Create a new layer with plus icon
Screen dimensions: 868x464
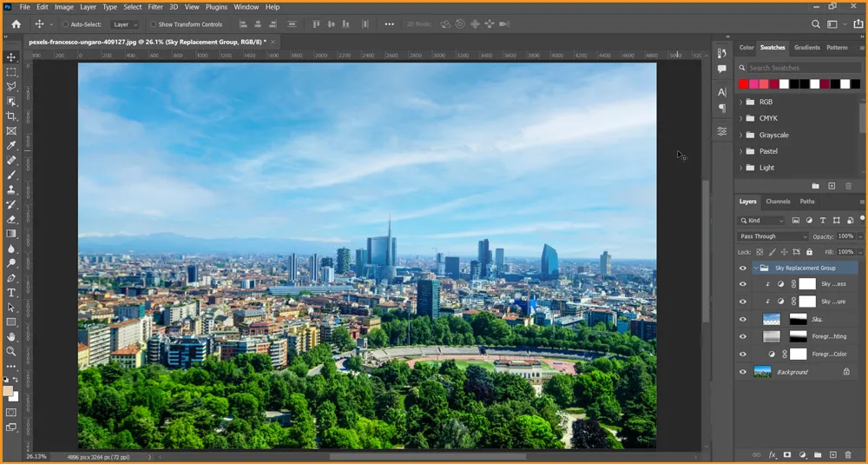pos(833,455)
